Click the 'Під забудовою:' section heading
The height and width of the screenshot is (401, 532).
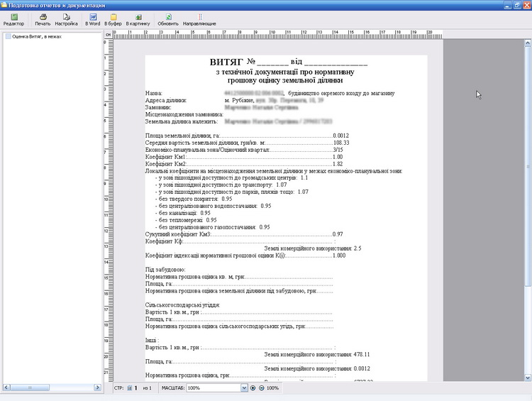165,270
